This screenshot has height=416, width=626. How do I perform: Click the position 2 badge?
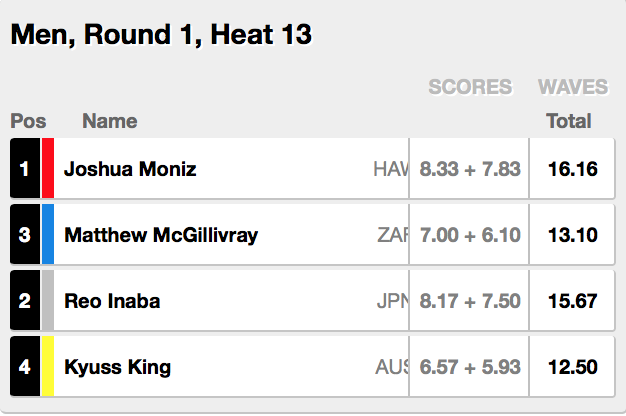(x=24, y=301)
